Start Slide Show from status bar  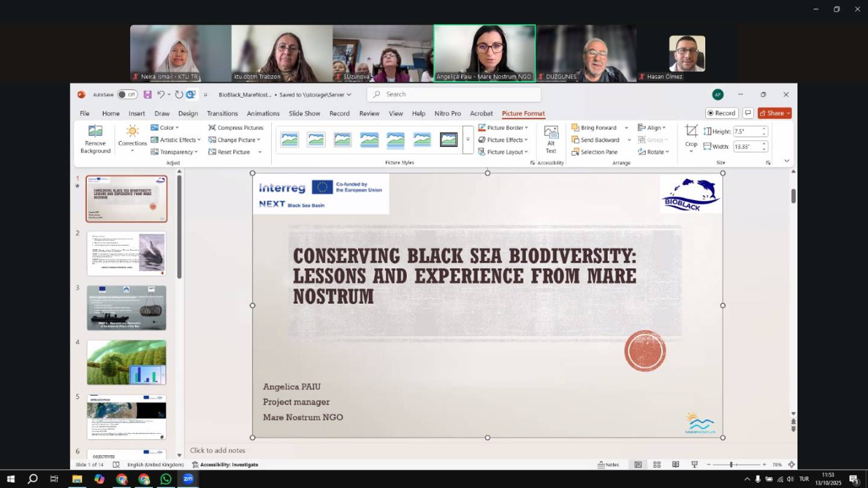[x=694, y=465]
